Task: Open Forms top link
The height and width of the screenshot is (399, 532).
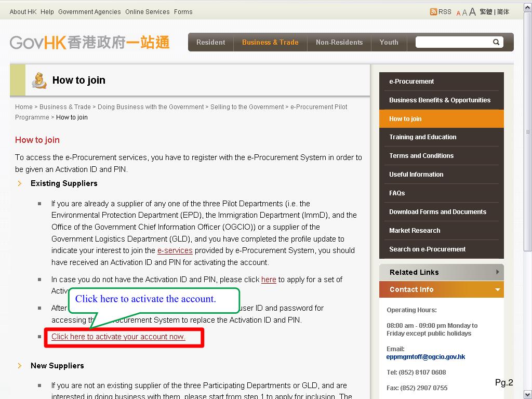Action: point(183,12)
